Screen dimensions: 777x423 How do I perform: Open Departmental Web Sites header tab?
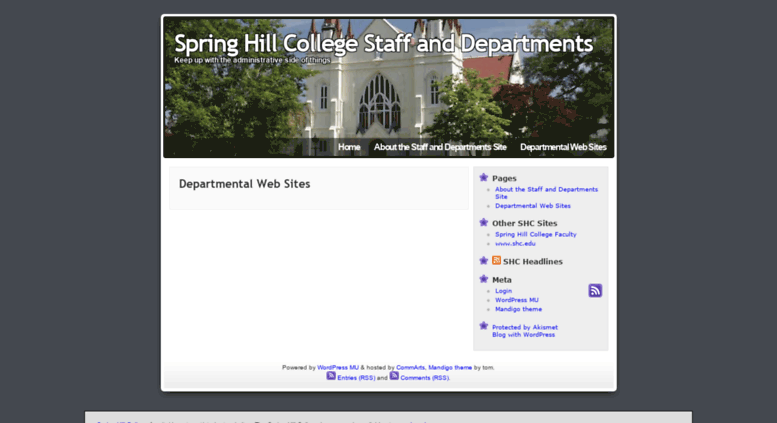pyautogui.click(x=563, y=147)
